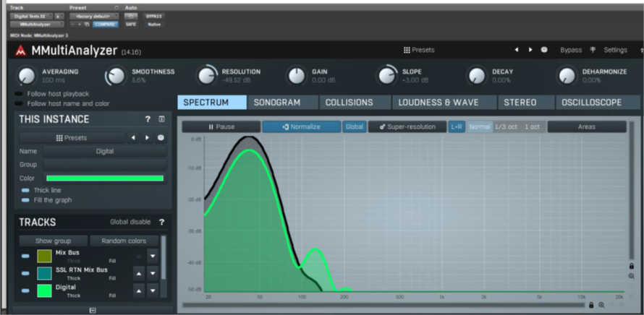Disable the Mix Bus track toggle
Viewport: 644px width, 315px height.
click(x=25, y=256)
